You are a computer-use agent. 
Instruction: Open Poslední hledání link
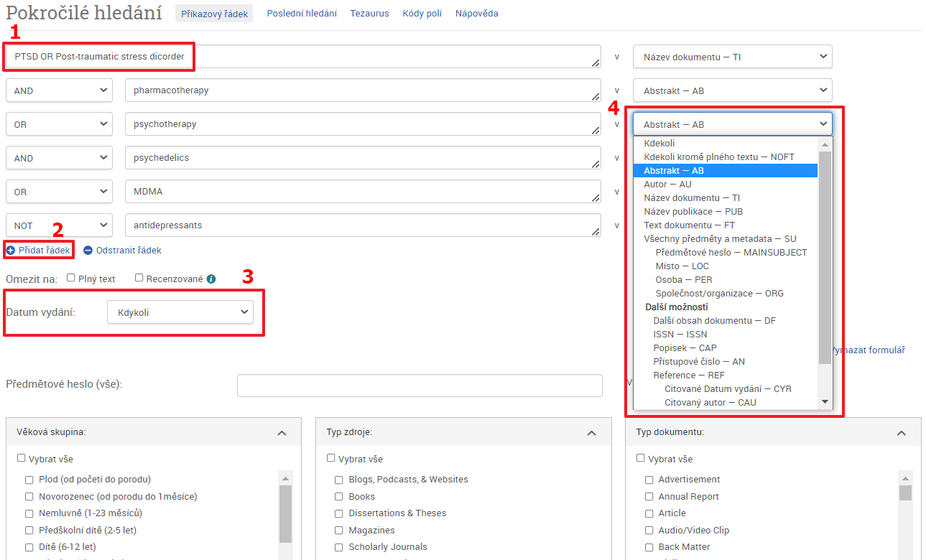pyautogui.click(x=302, y=14)
